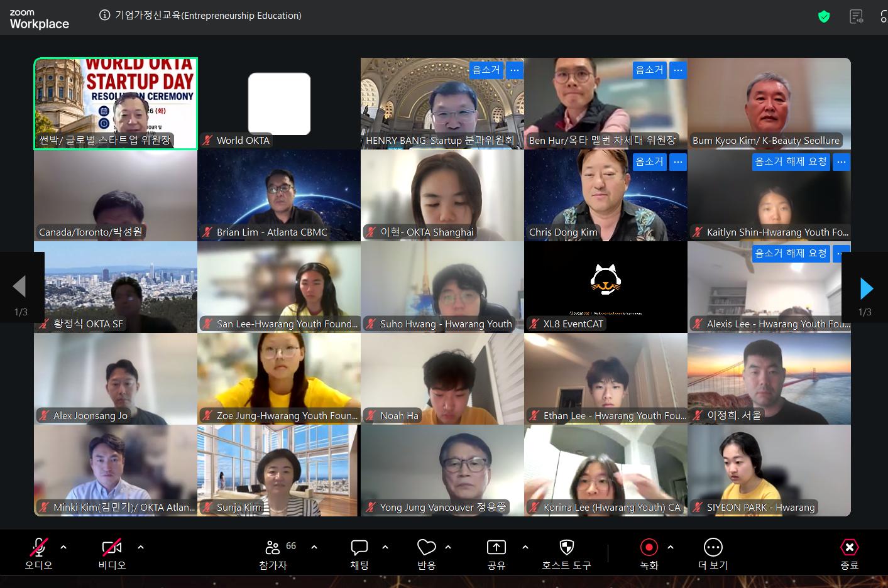
Task: Click the muted mic icon on SIYEON PARK
Action: [x=698, y=508]
